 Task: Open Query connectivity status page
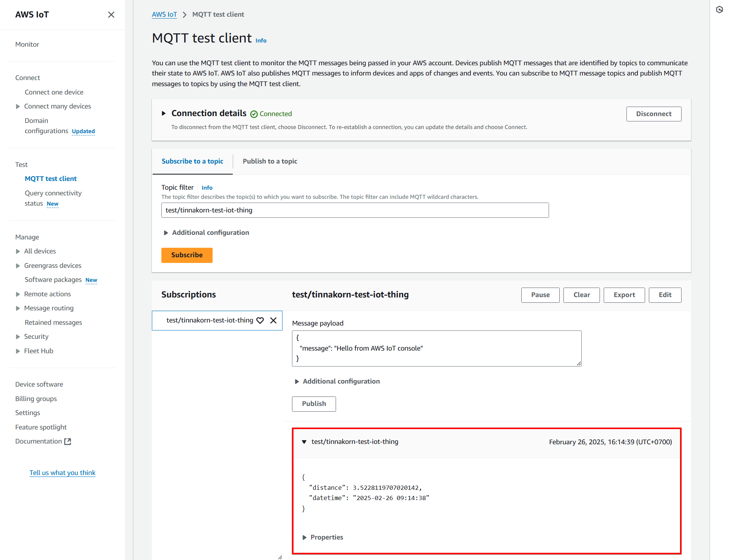(53, 198)
